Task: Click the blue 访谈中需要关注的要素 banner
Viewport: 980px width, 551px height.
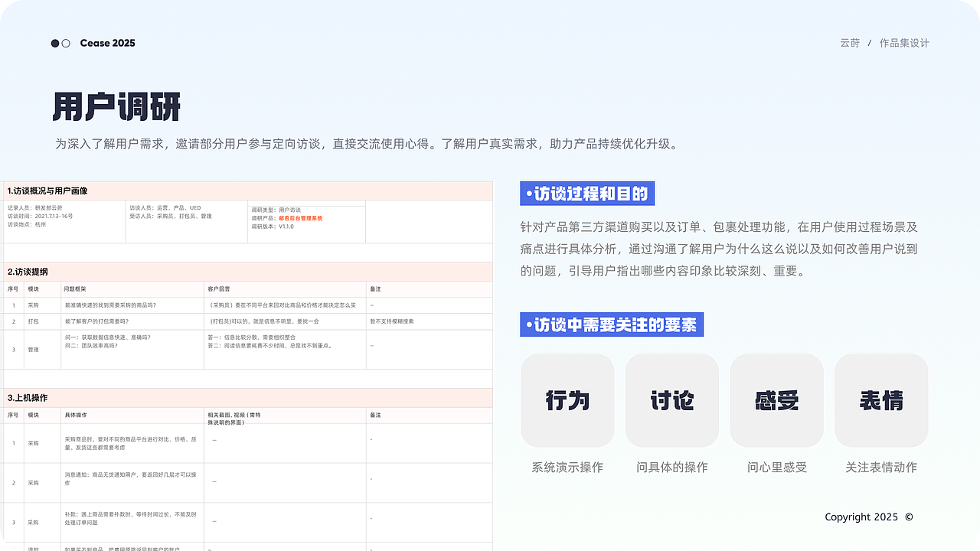Action: [x=612, y=324]
